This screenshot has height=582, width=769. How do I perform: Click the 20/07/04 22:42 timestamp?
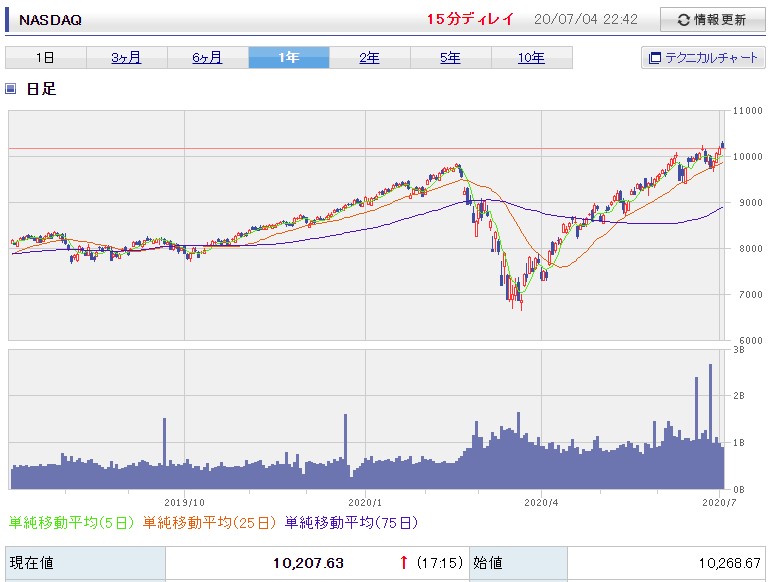[x=586, y=19]
